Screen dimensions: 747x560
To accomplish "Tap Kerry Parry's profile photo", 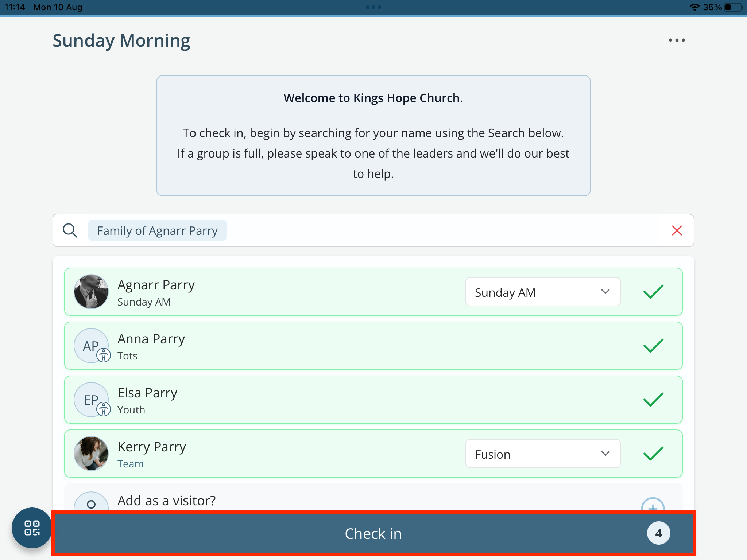I will (91, 454).
